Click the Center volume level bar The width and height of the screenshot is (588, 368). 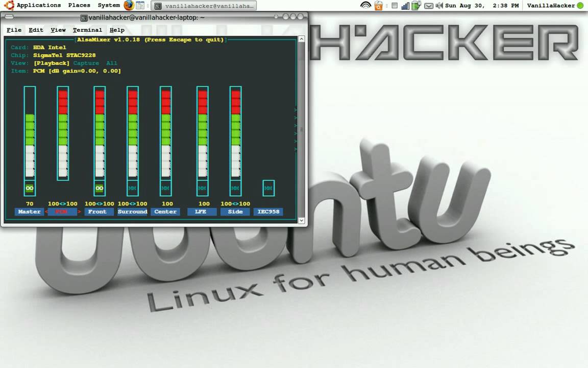pos(165,133)
